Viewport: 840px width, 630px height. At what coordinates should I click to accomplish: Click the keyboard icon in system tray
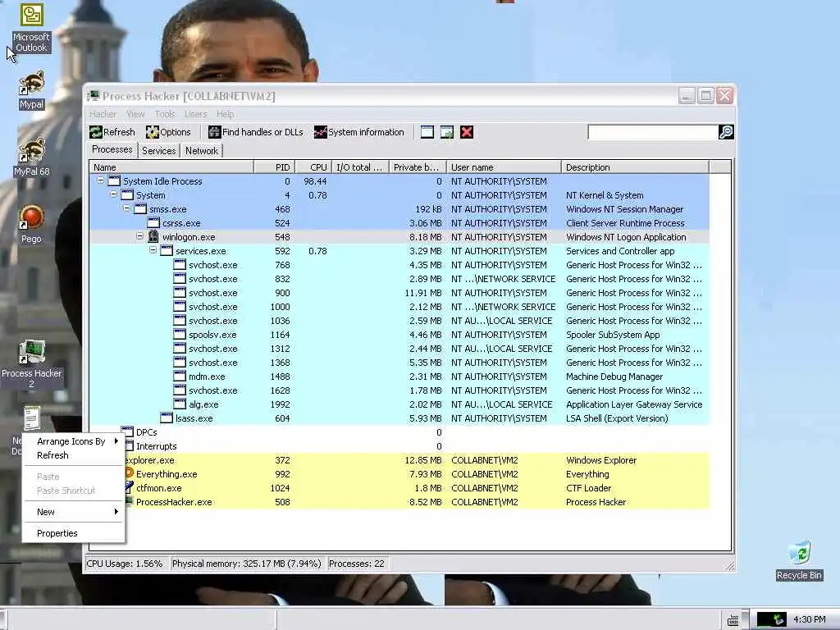(733, 620)
